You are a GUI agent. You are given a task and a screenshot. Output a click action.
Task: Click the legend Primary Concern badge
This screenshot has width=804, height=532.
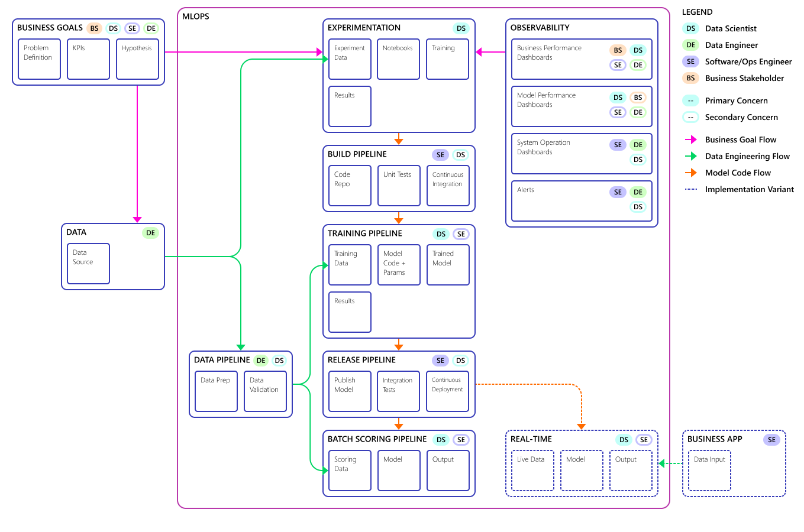pyautogui.click(x=690, y=100)
